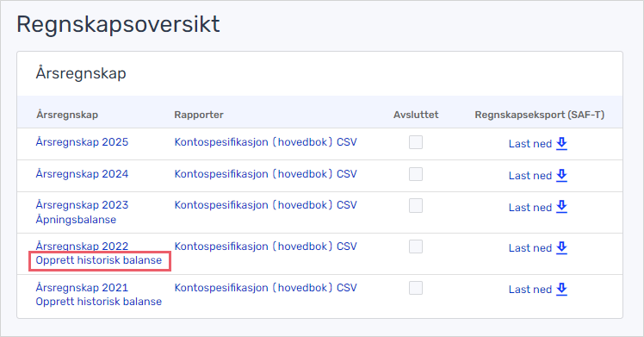Viewport: 644px width, 337px height.
Task: Click Last ned text for 2025
Action: coord(530,144)
